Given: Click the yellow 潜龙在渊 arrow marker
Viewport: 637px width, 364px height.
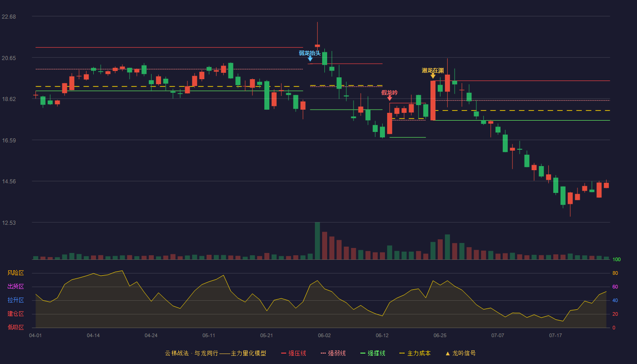Looking at the screenshot, I should (433, 76).
